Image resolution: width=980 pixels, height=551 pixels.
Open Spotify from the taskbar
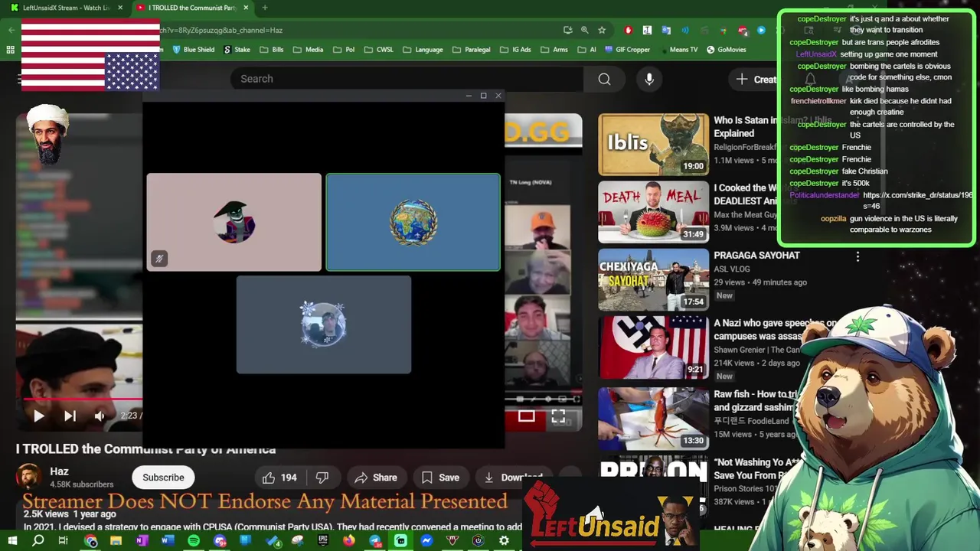pyautogui.click(x=194, y=541)
